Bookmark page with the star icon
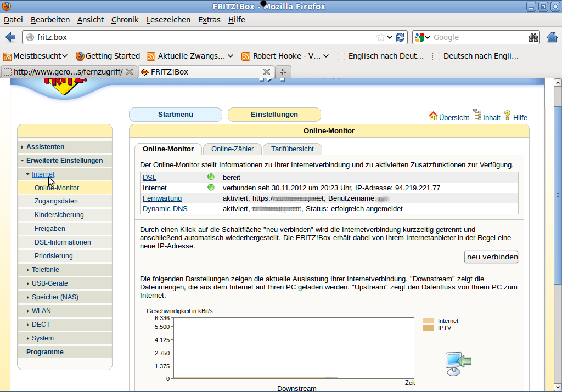The width and height of the screenshot is (562, 392). click(x=380, y=37)
